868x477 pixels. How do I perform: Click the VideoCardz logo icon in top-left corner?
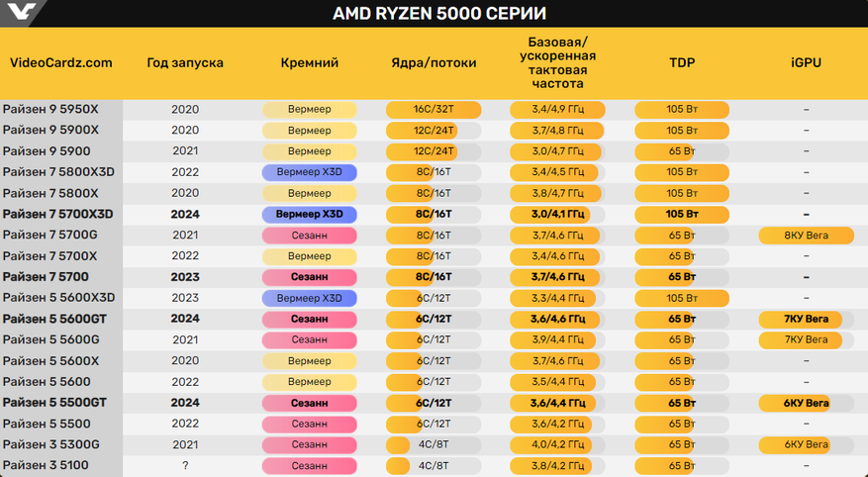pos(24,13)
